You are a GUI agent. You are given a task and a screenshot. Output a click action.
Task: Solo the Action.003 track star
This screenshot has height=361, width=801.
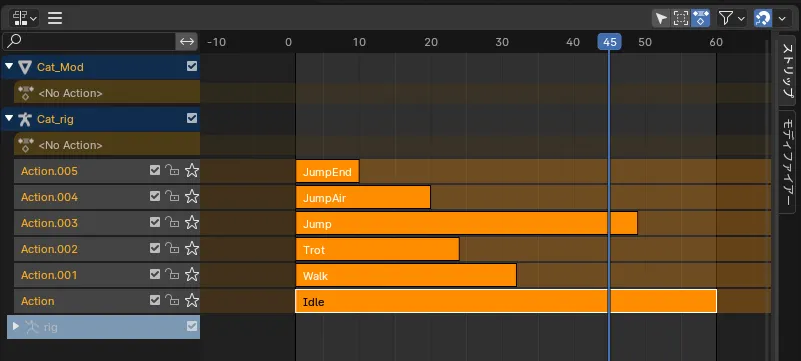192,223
